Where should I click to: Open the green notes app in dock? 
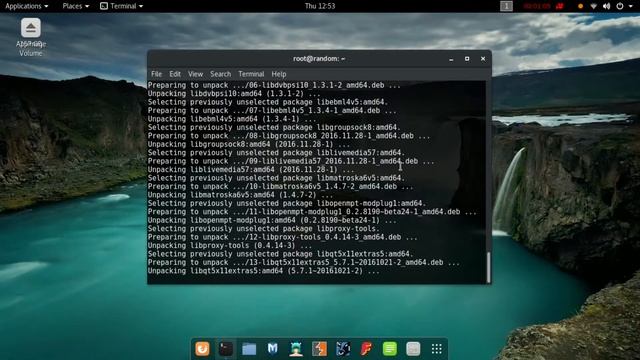coord(390,349)
